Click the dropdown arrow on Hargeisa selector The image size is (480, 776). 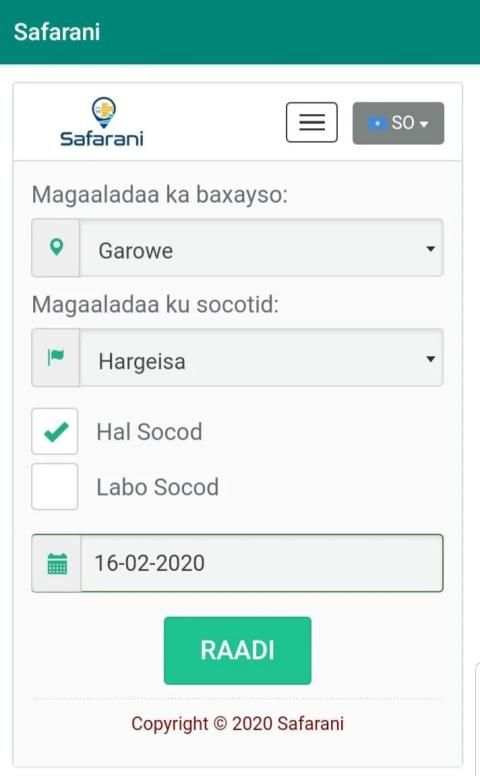tap(431, 359)
